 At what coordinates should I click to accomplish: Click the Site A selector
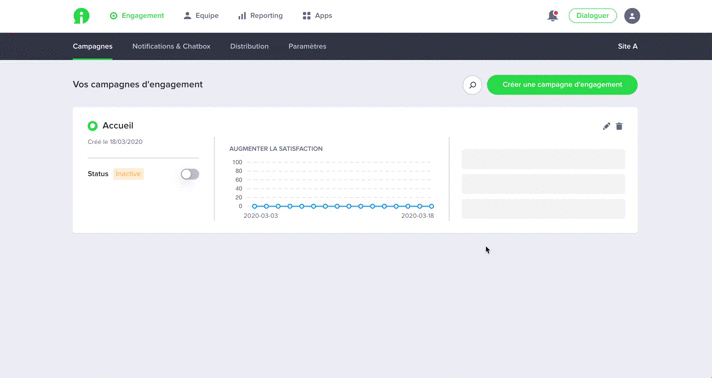click(628, 46)
